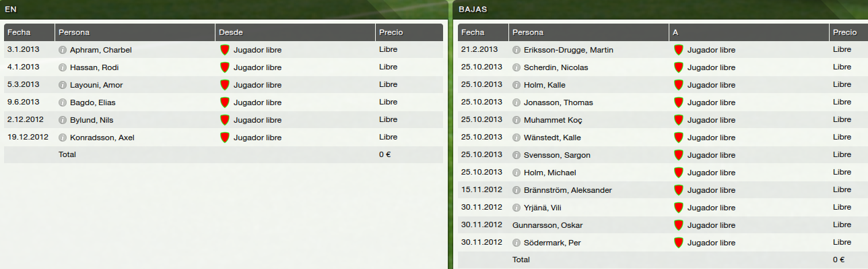Sort outgoing transfers by Precio header
Image resolution: width=868 pixels, height=269 pixels.
pos(848,32)
